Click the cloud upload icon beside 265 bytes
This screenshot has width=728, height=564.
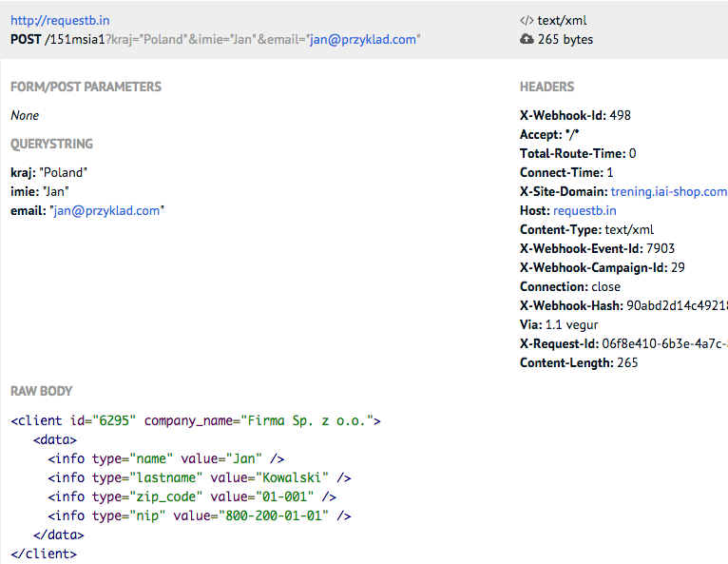527,39
